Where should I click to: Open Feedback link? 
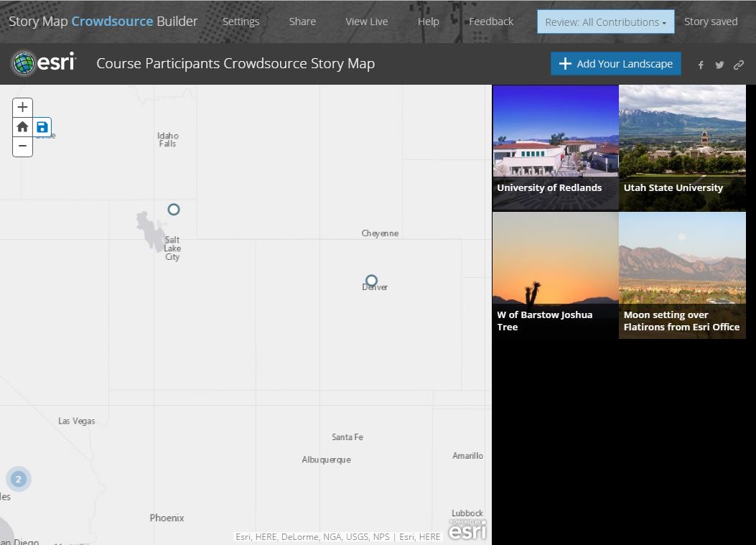[491, 22]
